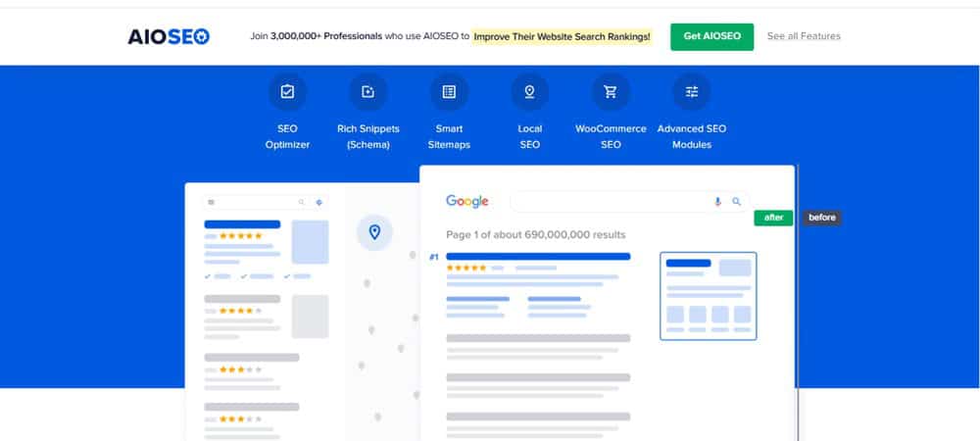Click the Local SEO map pin icon

click(529, 92)
